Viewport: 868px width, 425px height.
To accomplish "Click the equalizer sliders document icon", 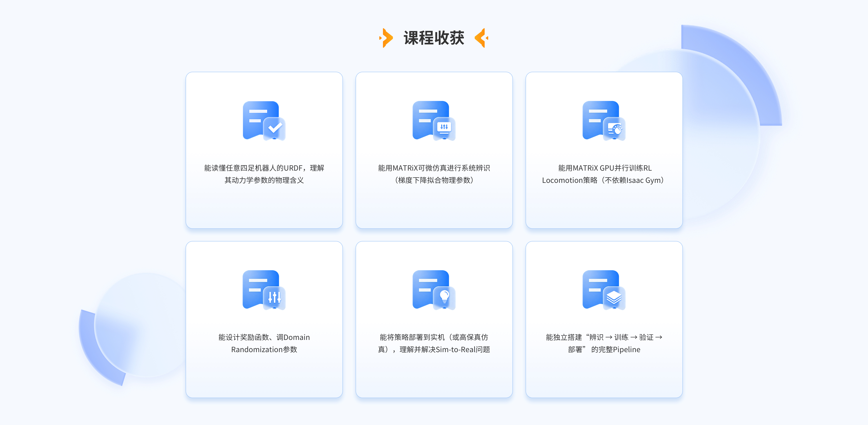I will click(x=264, y=290).
